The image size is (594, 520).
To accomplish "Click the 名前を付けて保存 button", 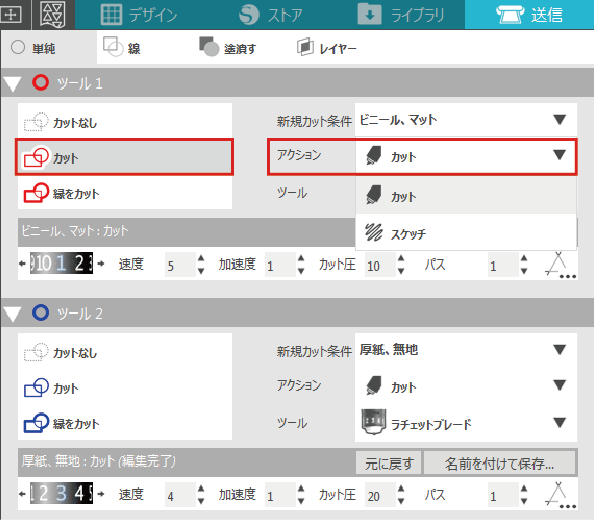I will click(499, 463).
